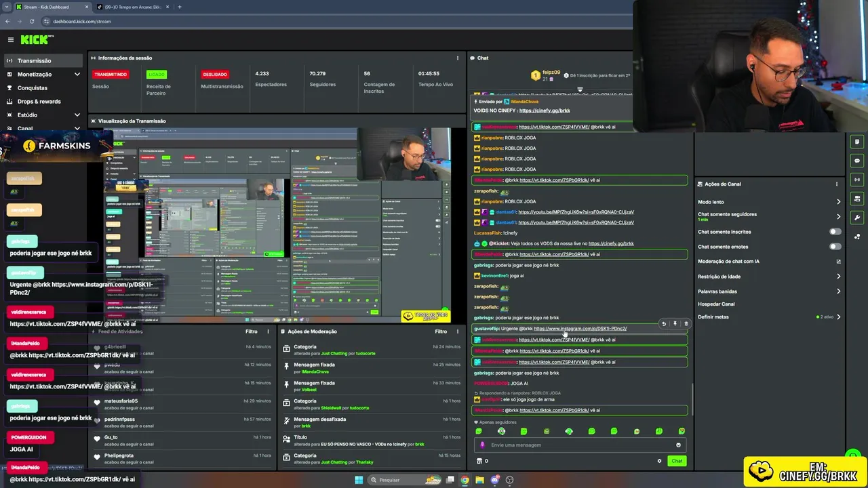868x488 pixels.
Task: Open cinefy.gg/brkk link in Kicklet message
Action: tap(611, 243)
